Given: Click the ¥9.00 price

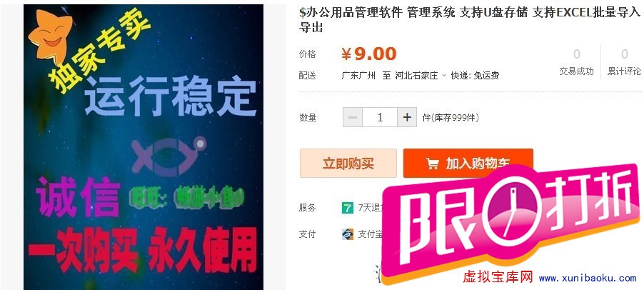Looking at the screenshot, I should [x=369, y=54].
